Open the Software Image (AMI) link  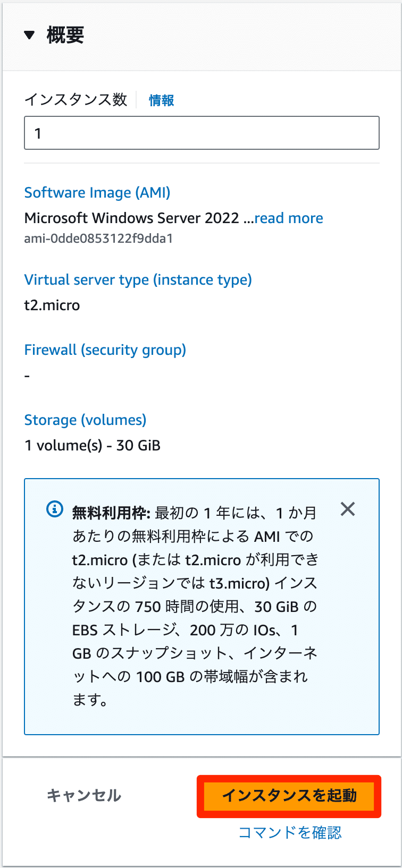pyautogui.click(x=97, y=192)
